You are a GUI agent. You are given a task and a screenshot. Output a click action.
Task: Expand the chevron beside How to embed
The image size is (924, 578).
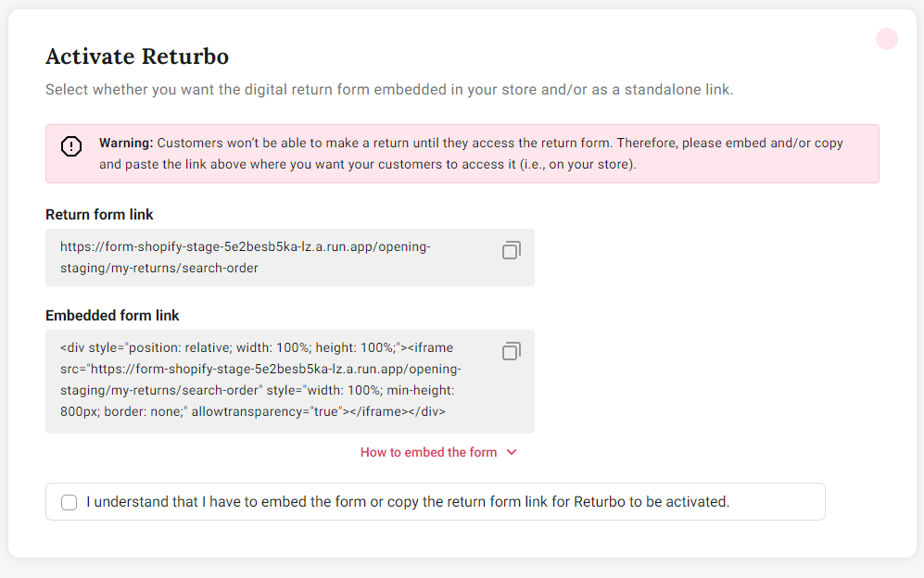click(x=512, y=452)
